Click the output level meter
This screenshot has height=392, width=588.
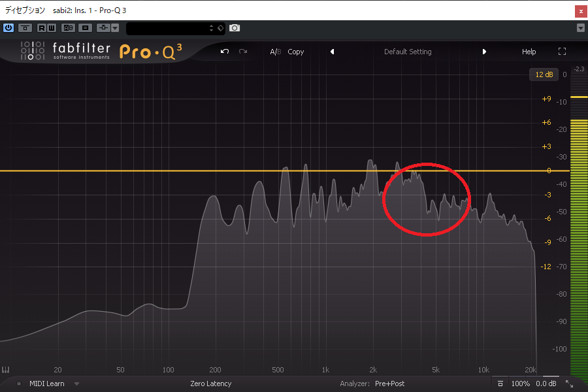[579, 225]
